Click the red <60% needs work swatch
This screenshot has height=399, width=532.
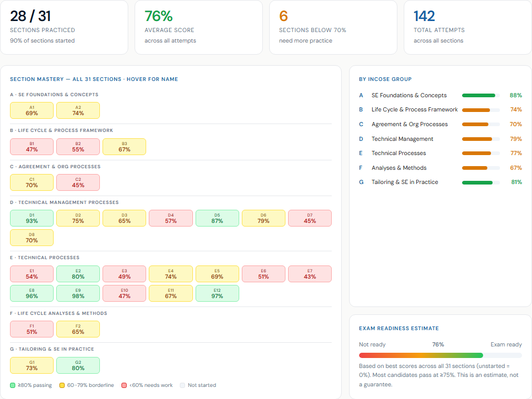(x=124, y=385)
